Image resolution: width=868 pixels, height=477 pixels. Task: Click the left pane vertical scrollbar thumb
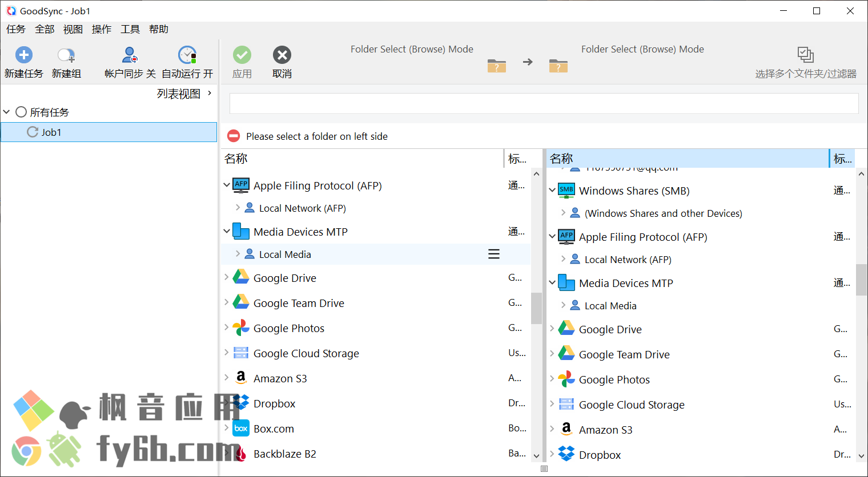[x=536, y=308]
